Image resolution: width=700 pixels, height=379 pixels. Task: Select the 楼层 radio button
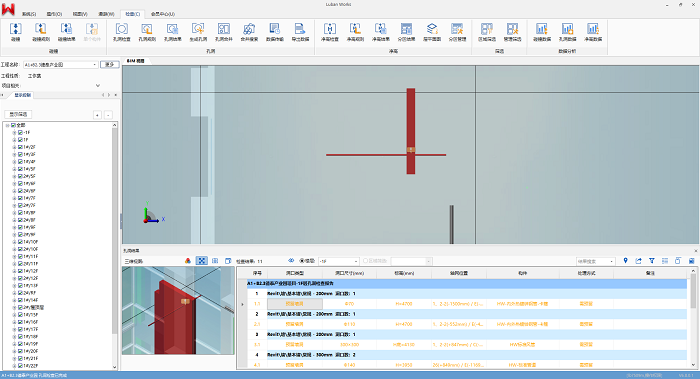click(301, 261)
